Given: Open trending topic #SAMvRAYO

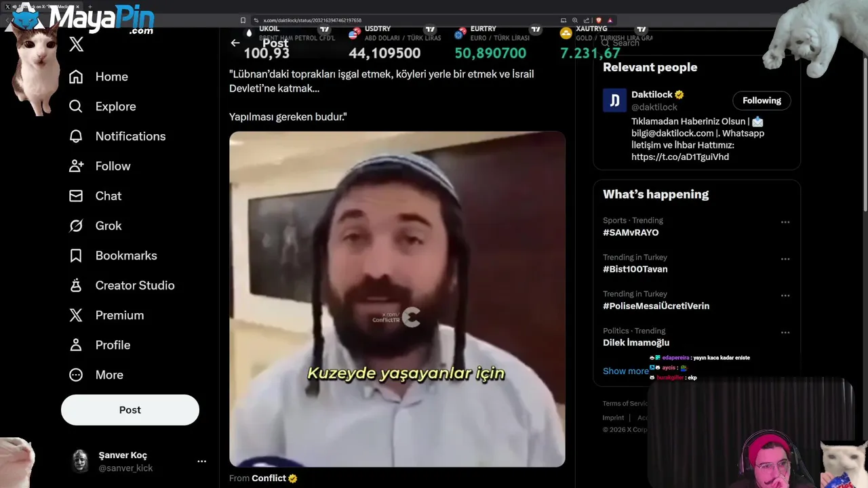Looking at the screenshot, I should click(631, 232).
